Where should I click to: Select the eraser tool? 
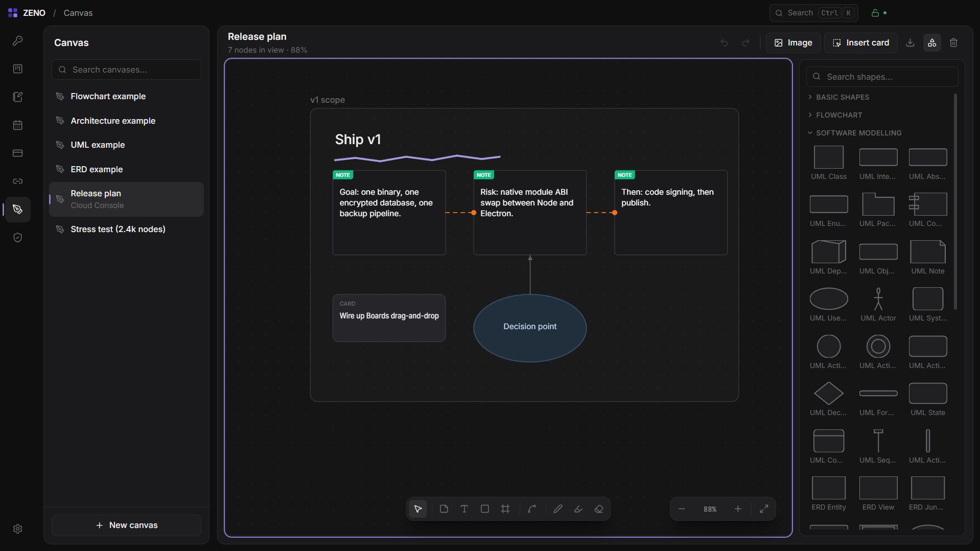(x=599, y=509)
